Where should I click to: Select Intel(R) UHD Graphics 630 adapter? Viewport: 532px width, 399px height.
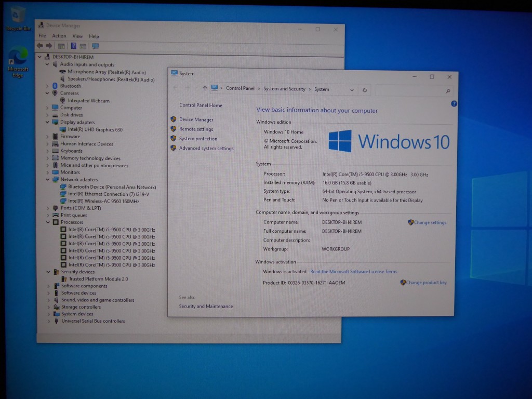pos(95,129)
